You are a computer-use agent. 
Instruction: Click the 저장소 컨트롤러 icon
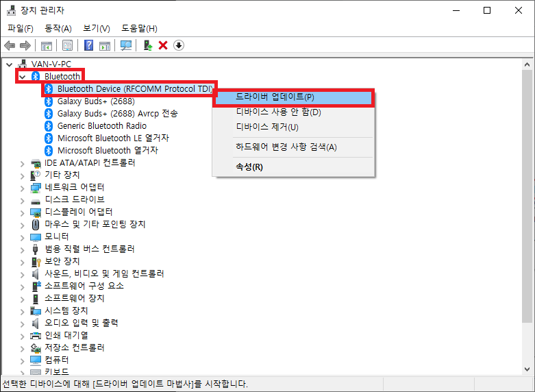pyautogui.click(x=36, y=347)
